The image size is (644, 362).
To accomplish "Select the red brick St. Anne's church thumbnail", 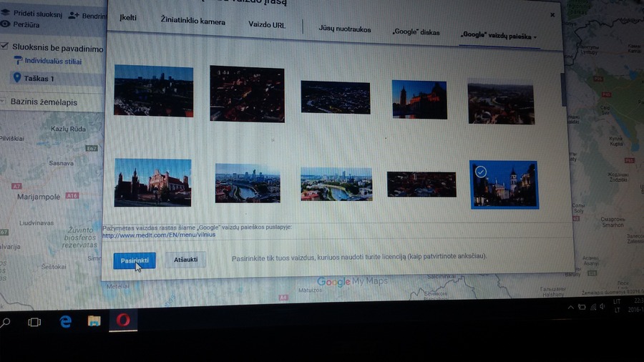I will 153,182.
